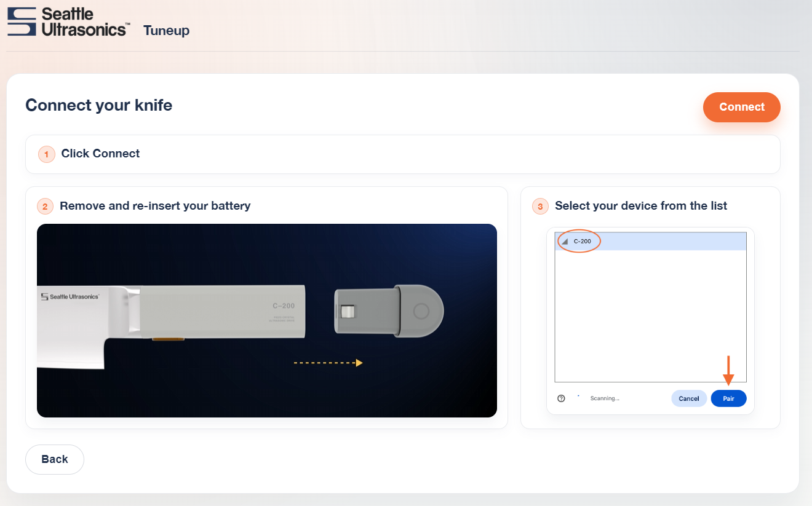Click the round button on the battery cap

click(x=421, y=311)
